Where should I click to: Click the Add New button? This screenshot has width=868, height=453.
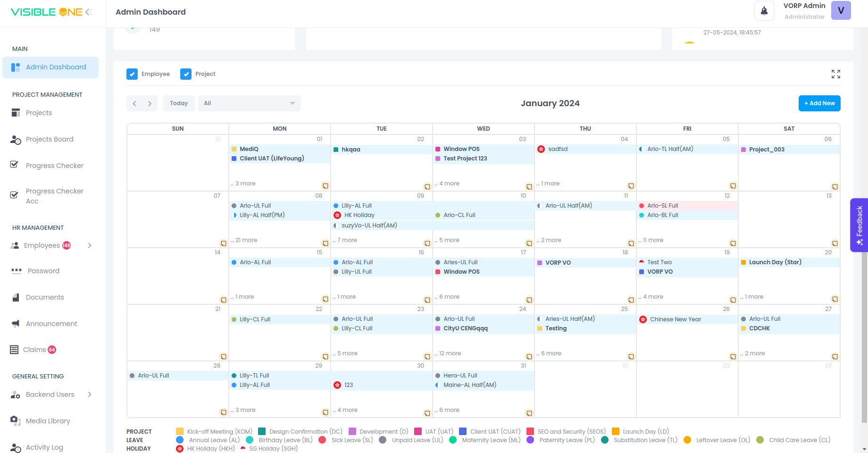pyautogui.click(x=819, y=103)
